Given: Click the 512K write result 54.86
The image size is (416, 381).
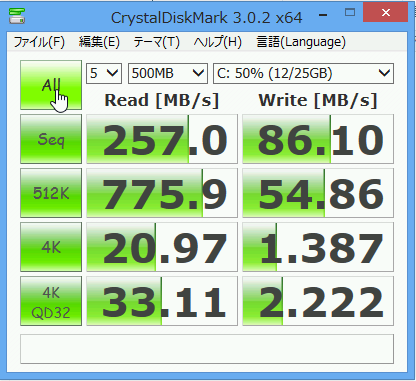Looking at the screenshot, I should coord(318,193).
